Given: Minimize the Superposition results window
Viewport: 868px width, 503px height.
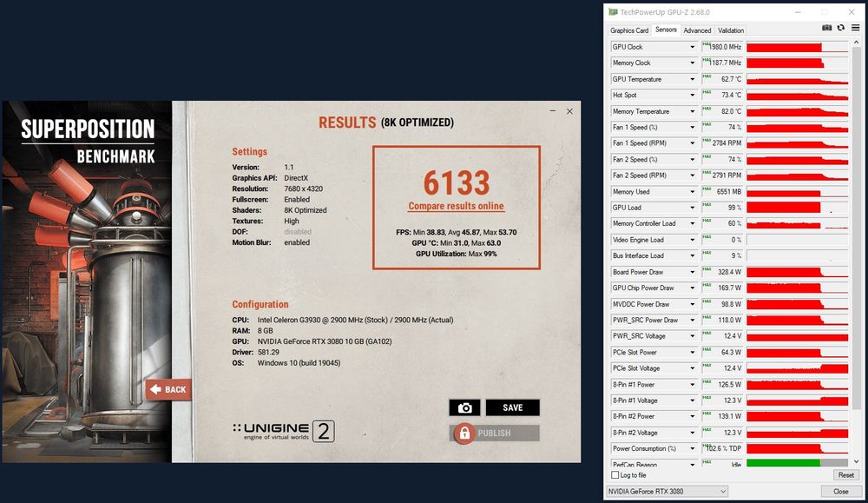Looking at the screenshot, I should pos(552,111).
